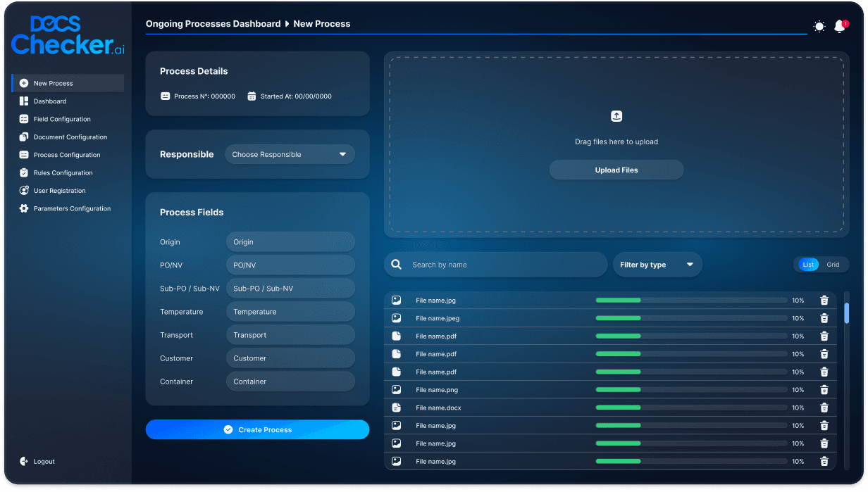Click the Upload Files button
This screenshot has height=492, width=868.
click(x=616, y=170)
